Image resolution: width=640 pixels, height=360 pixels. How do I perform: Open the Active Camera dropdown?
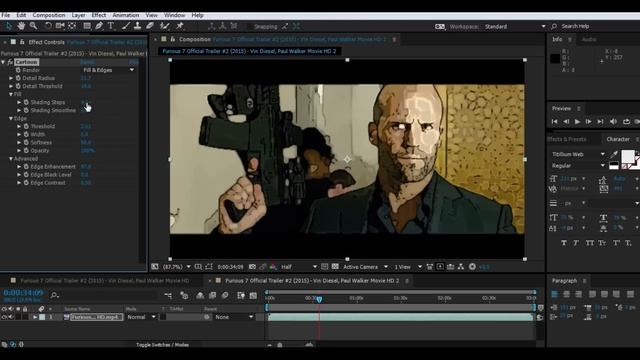point(365,267)
